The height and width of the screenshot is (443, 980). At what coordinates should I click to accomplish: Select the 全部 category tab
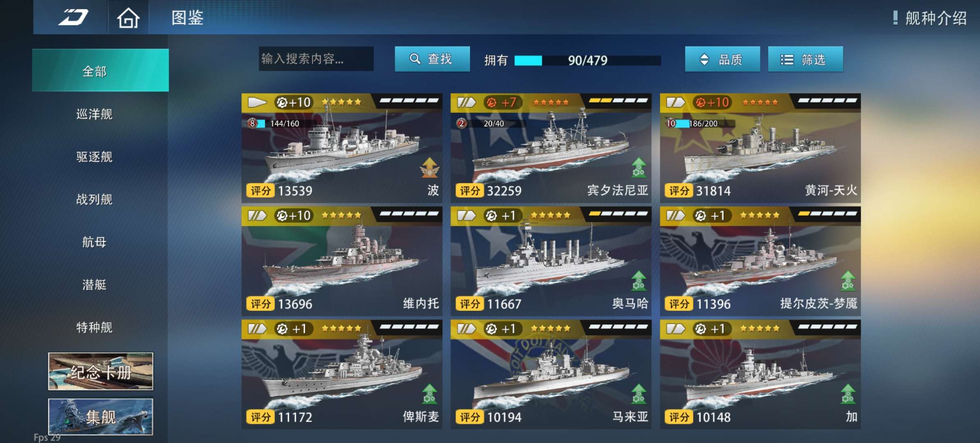point(100,70)
